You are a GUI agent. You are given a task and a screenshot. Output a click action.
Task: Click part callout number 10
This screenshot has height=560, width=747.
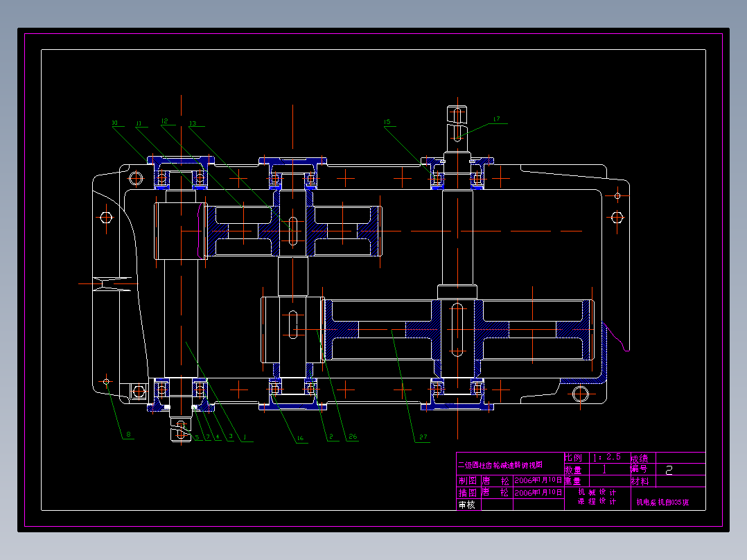[x=115, y=123]
